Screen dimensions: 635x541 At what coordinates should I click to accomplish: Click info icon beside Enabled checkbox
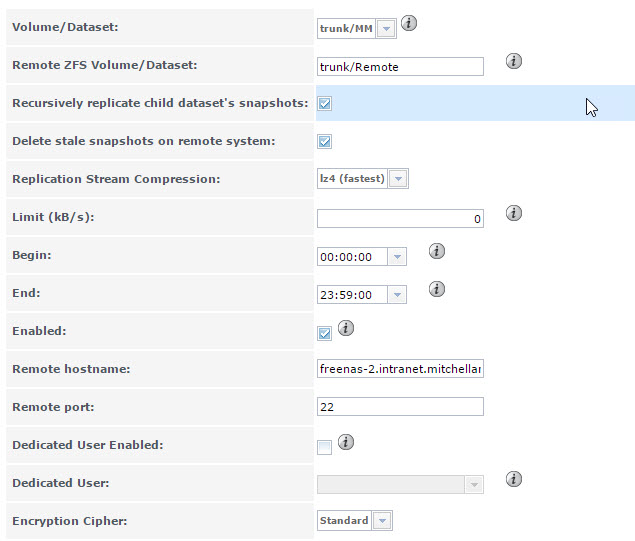345,328
